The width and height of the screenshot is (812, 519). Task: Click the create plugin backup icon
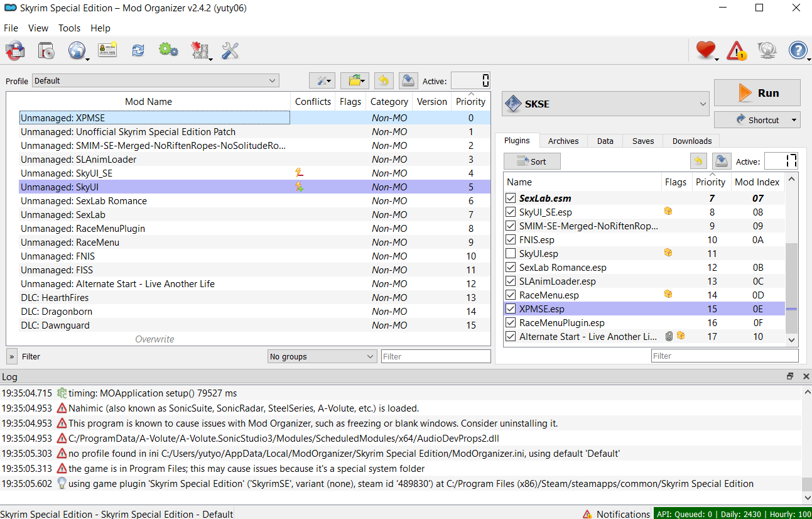pyautogui.click(x=722, y=161)
